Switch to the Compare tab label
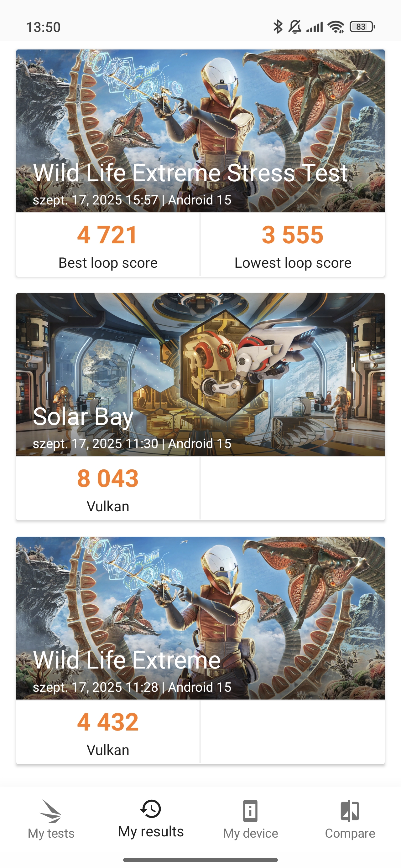This screenshot has height=868, width=401. click(350, 833)
